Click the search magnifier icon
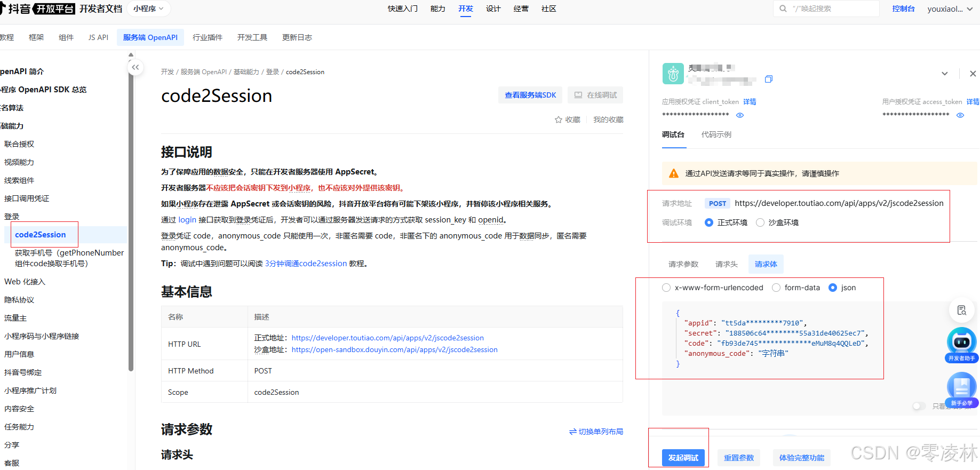Image resolution: width=980 pixels, height=470 pixels. 783,9
